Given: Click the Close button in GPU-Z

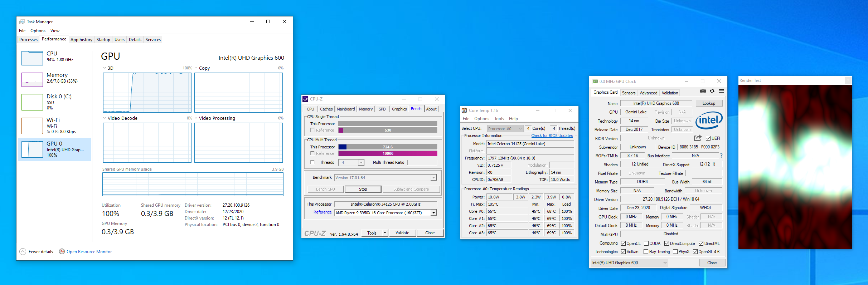Looking at the screenshot, I should [712, 263].
